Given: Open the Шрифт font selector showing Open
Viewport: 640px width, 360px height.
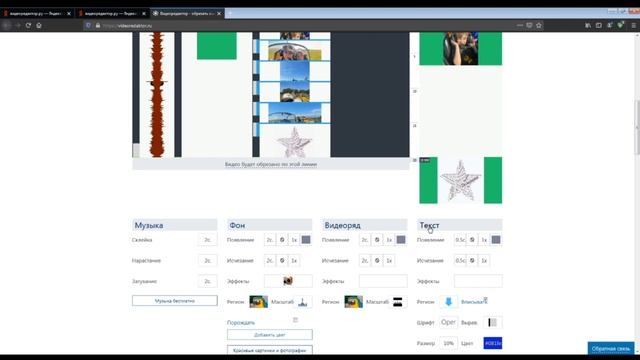Looking at the screenshot, I should pos(449,322).
